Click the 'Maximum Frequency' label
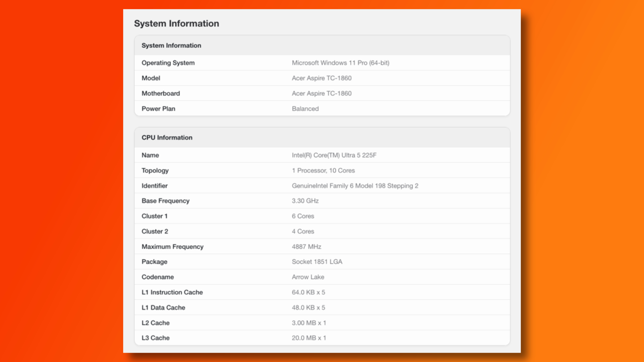 [172, 247]
